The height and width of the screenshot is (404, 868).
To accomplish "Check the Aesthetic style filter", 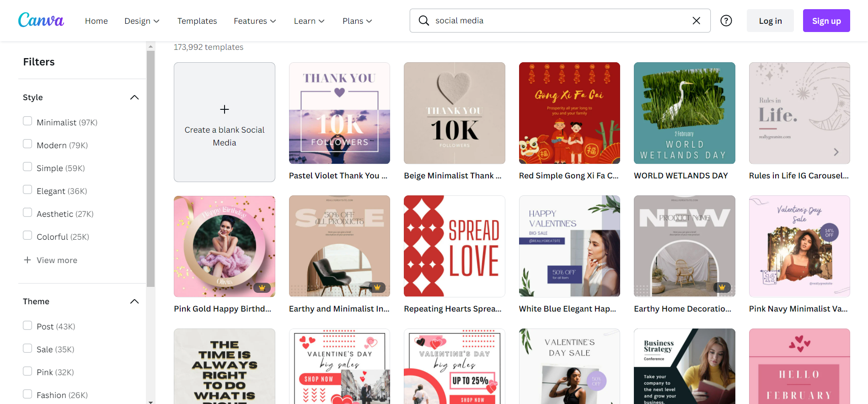I will (27, 213).
